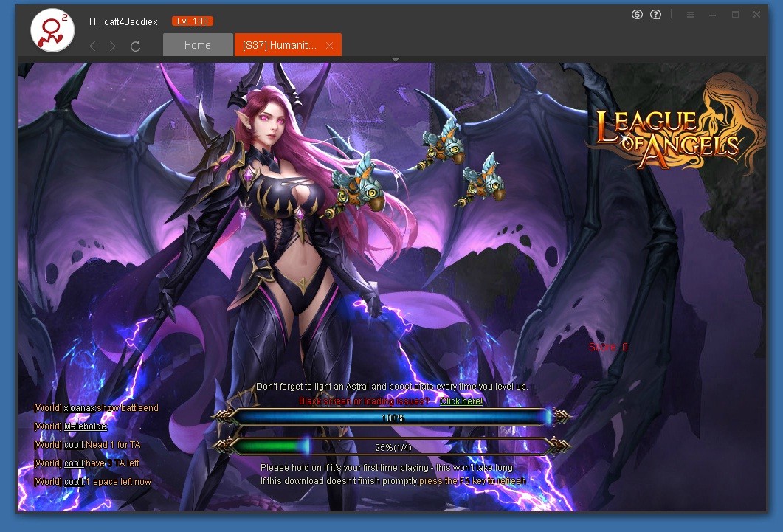Viewport: 783px width, 532px height.
Task: Reload the game with the refresh icon
Action: coord(135,46)
